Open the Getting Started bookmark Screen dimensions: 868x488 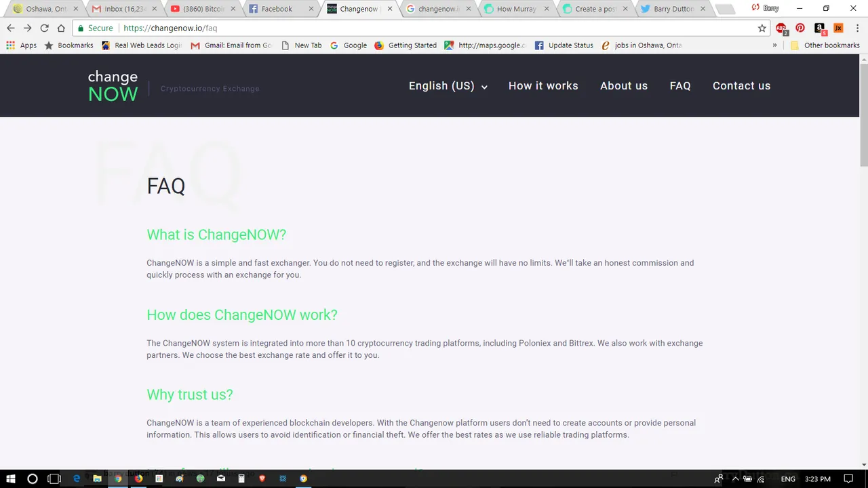tap(406, 45)
